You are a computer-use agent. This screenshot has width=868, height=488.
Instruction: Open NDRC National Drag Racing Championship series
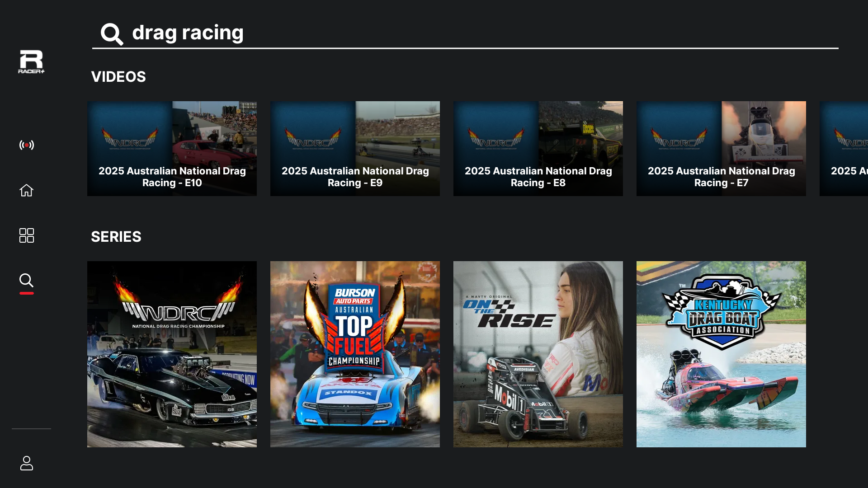(172, 354)
